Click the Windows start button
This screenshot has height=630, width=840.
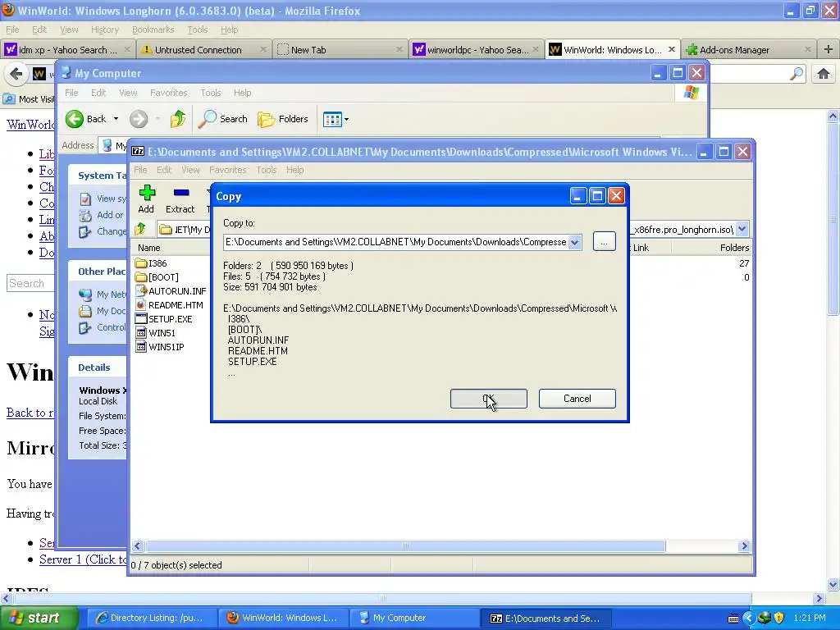pos(39,618)
